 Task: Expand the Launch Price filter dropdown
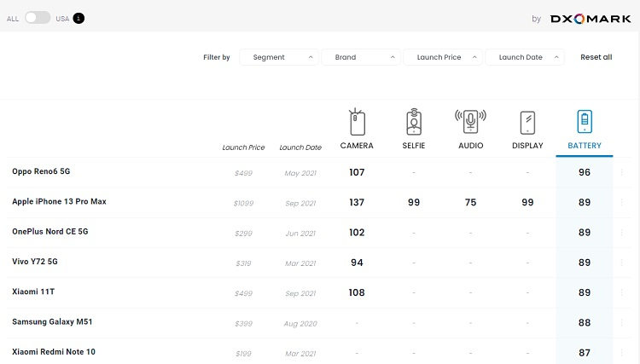click(442, 57)
